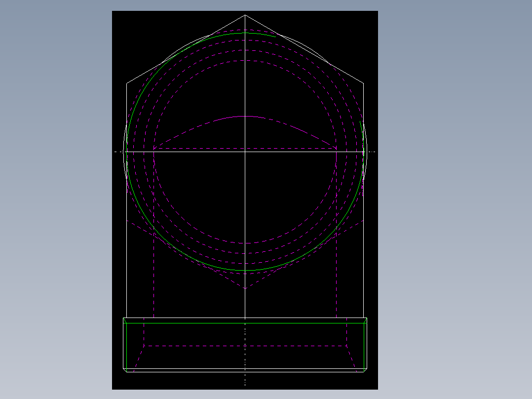
Task: Pick the magenta dashed horizontal line in base
Action: point(245,346)
